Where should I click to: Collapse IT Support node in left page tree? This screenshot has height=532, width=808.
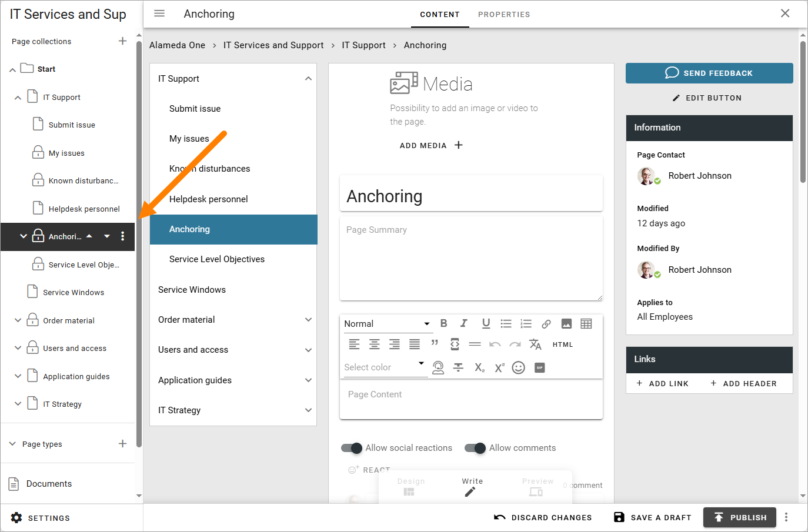18,98
